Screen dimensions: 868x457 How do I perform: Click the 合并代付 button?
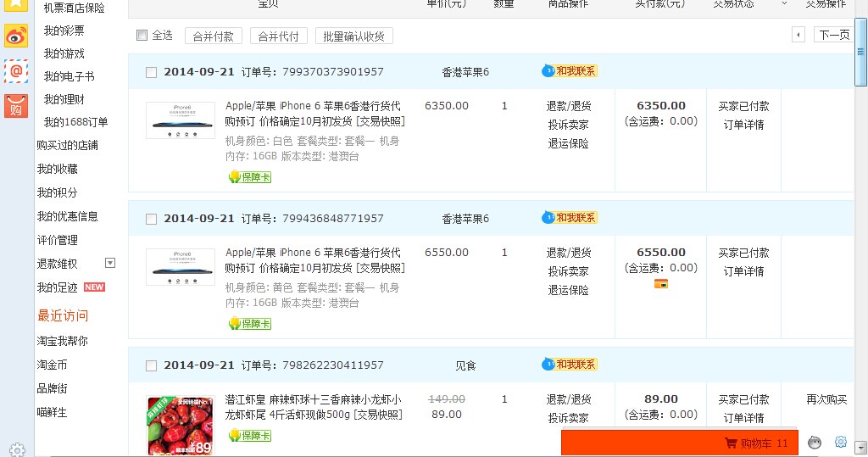tap(278, 36)
